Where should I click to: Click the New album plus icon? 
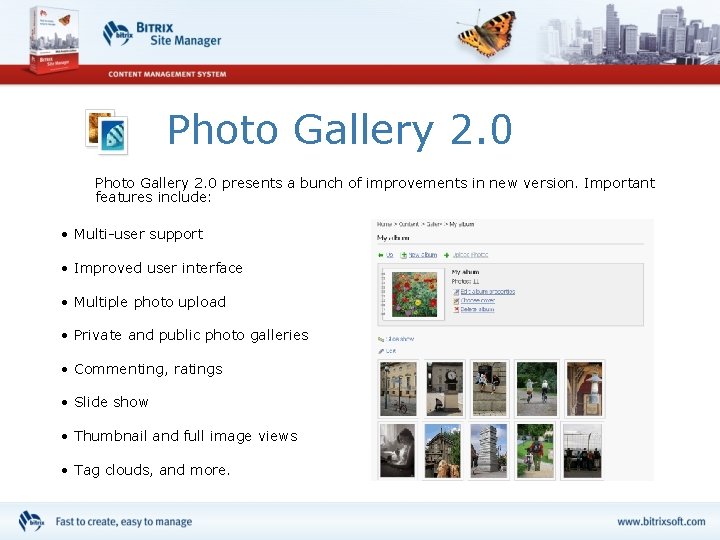(404, 255)
